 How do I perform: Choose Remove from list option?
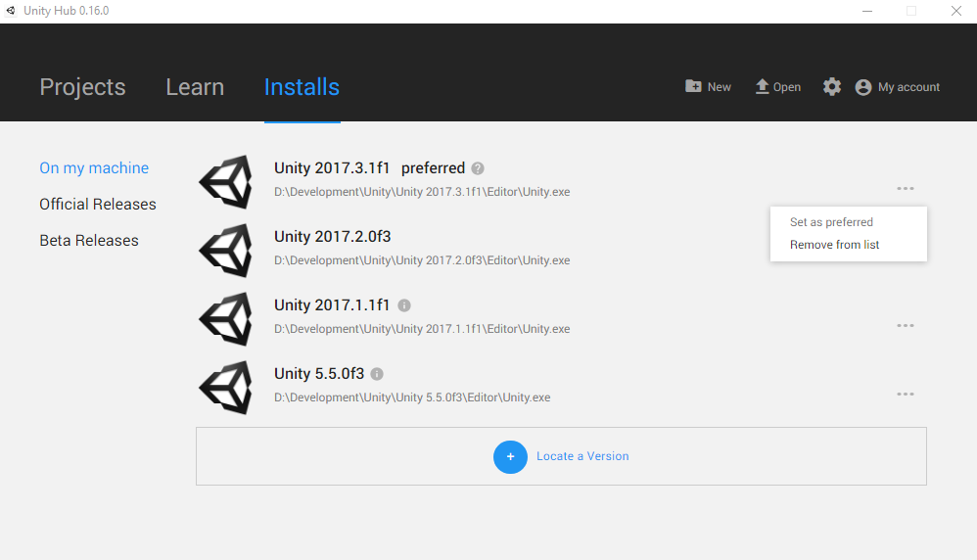834,244
